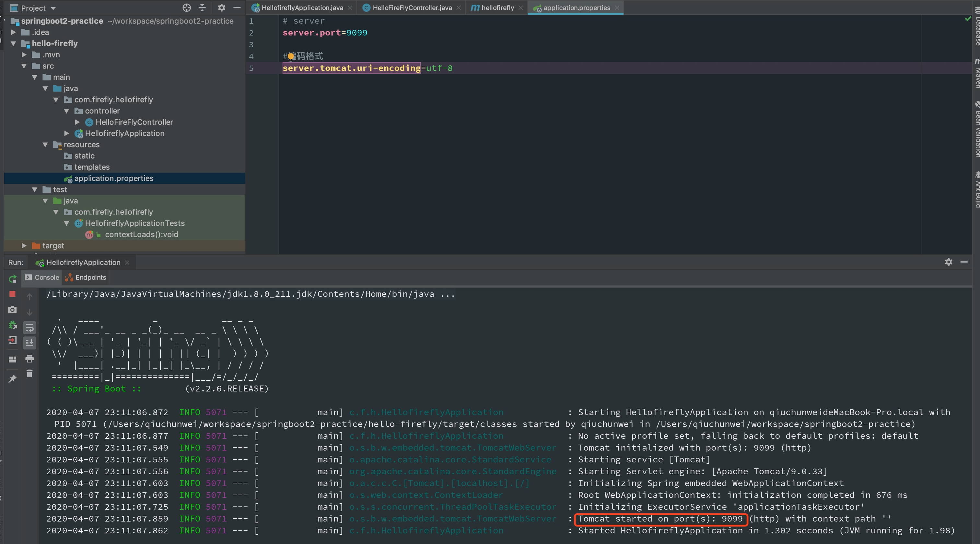Toggle scroll to end of console

point(29,343)
